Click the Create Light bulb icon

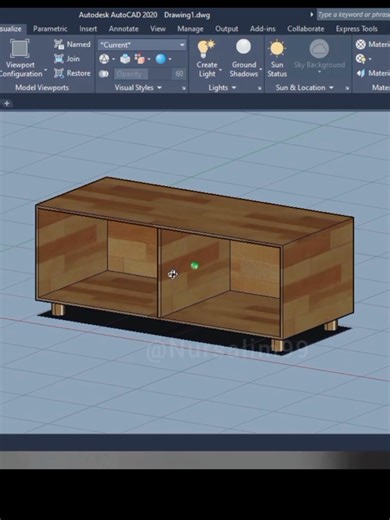pyautogui.click(x=206, y=49)
